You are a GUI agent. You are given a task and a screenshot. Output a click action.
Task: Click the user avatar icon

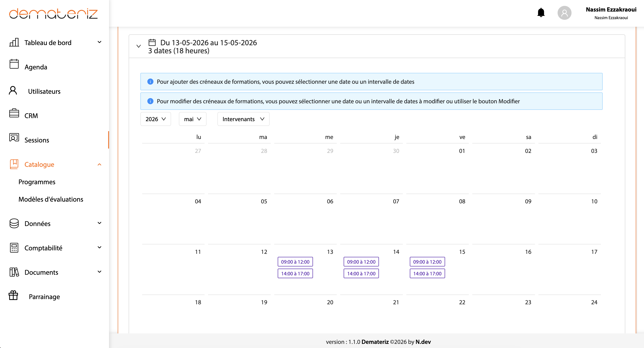[x=564, y=13]
